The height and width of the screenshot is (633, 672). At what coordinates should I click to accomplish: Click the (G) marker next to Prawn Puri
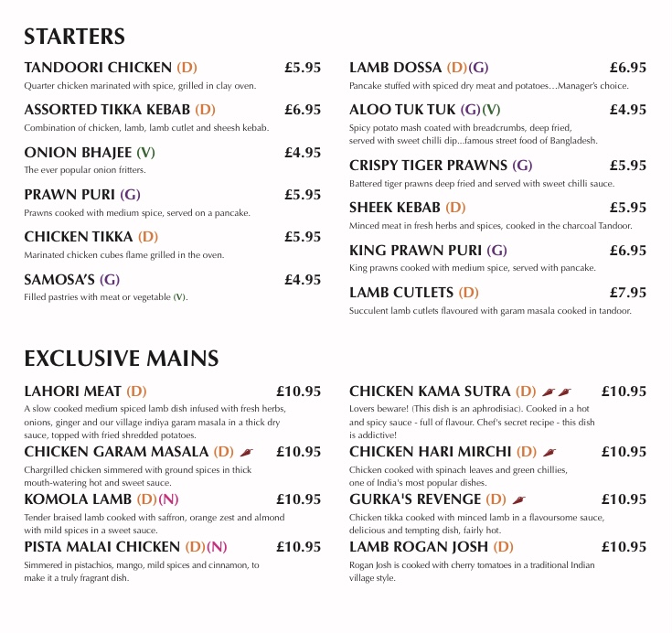pyautogui.click(x=130, y=195)
